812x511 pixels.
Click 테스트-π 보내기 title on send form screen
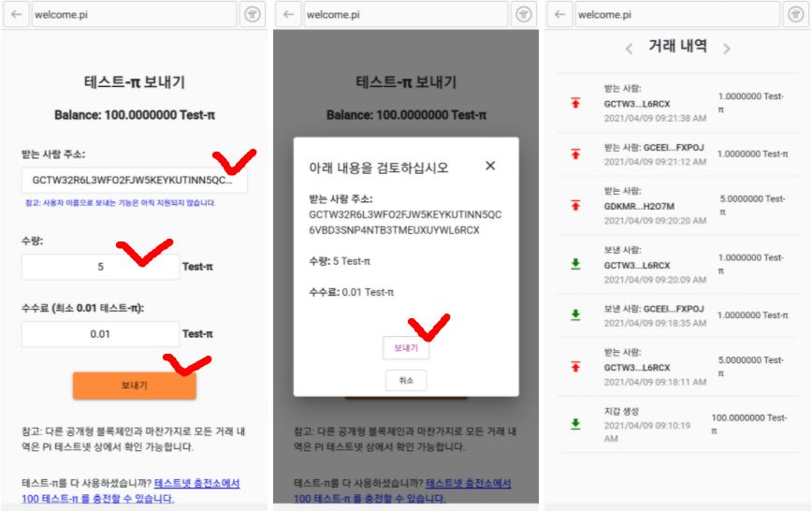(135, 81)
